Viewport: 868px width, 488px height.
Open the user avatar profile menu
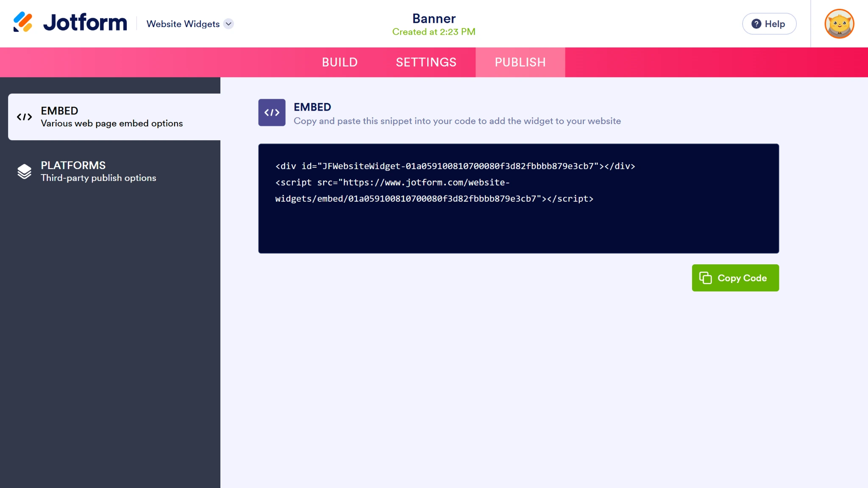click(x=839, y=24)
